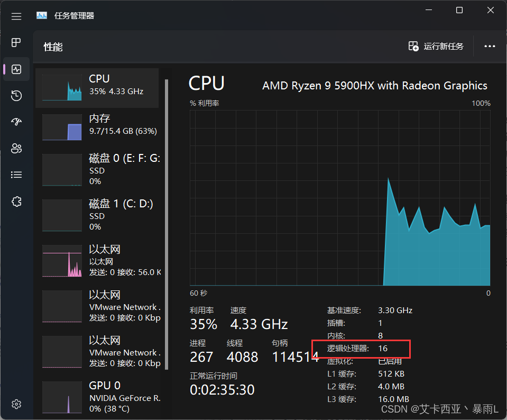Select the Performance page icon
The height and width of the screenshot is (420, 507).
(x=16, y=69)
